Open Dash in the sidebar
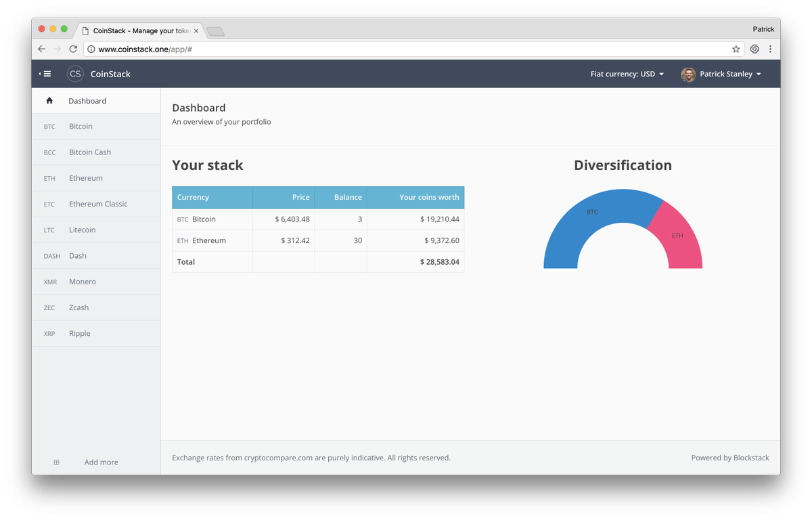 (x=96, y=256)
